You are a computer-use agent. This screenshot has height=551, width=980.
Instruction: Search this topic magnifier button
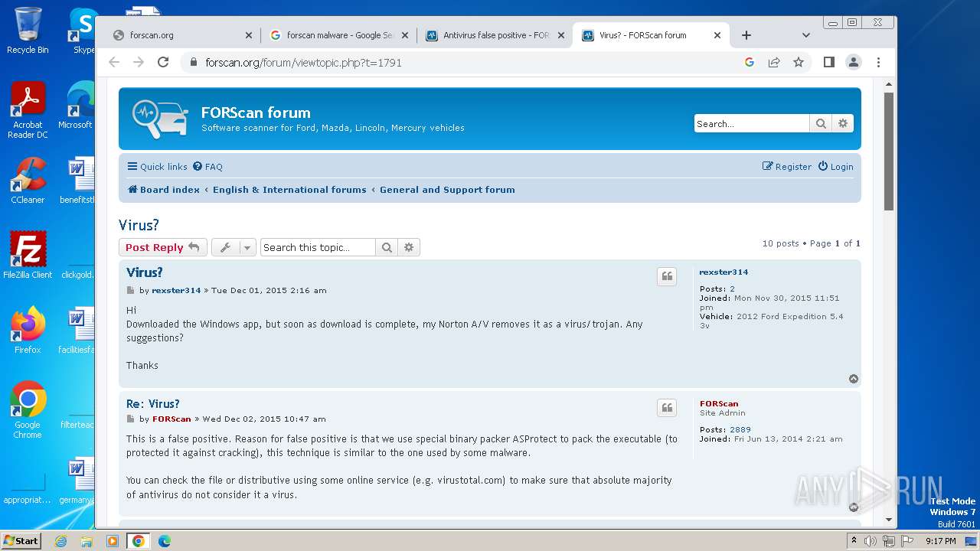coord(387,247)
